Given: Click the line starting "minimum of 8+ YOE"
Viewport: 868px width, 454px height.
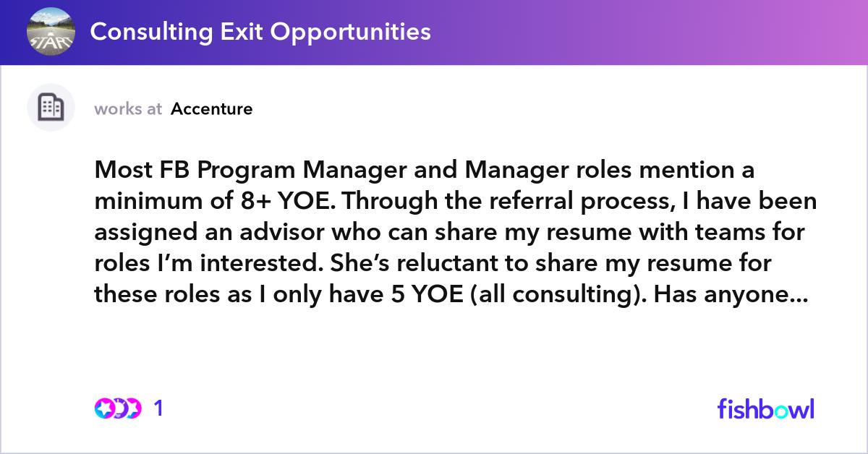Looking at the screenshot, I should [456, 202].
